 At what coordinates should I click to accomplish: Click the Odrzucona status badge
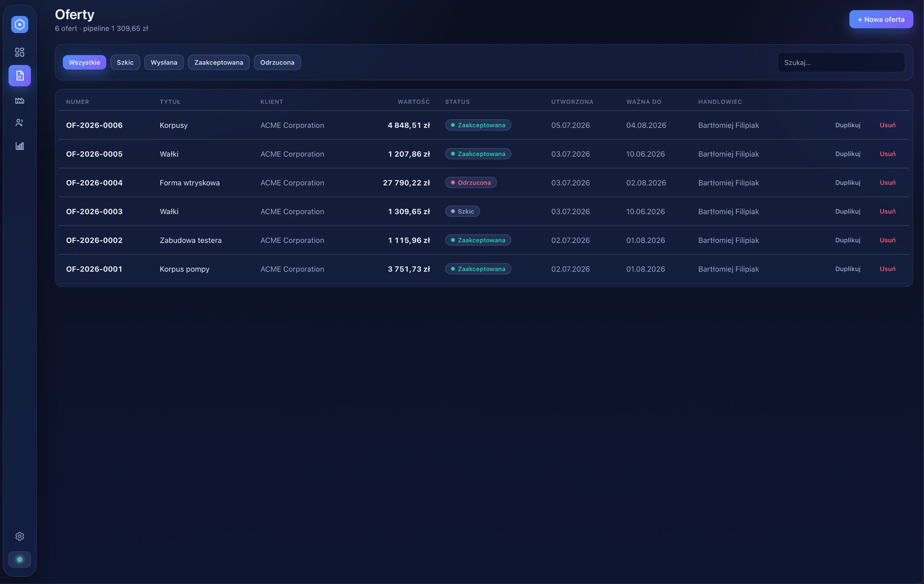(471, 182)
